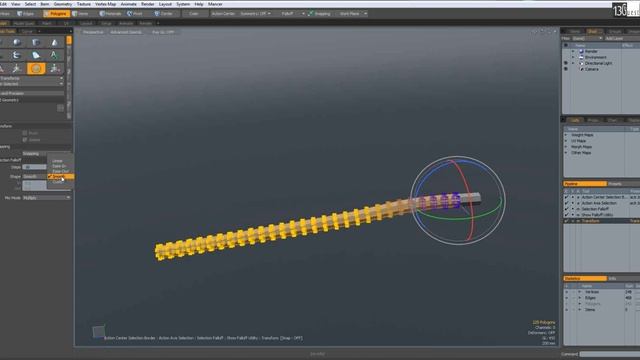Open the Render menu

[148, 4]
